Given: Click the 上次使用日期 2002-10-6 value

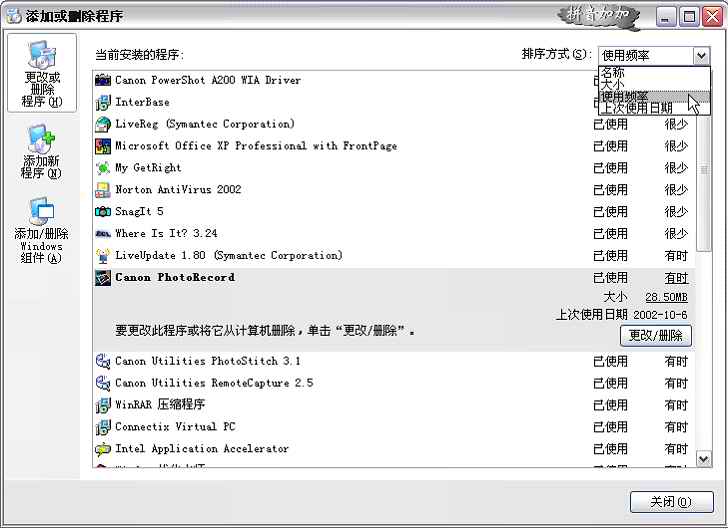Looking at the screenshot, I should click(660, 315).
